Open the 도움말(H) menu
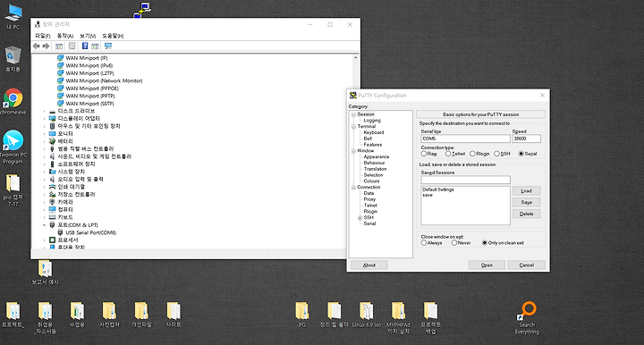Screen dimensions: 644x345 tap(113, 36)
